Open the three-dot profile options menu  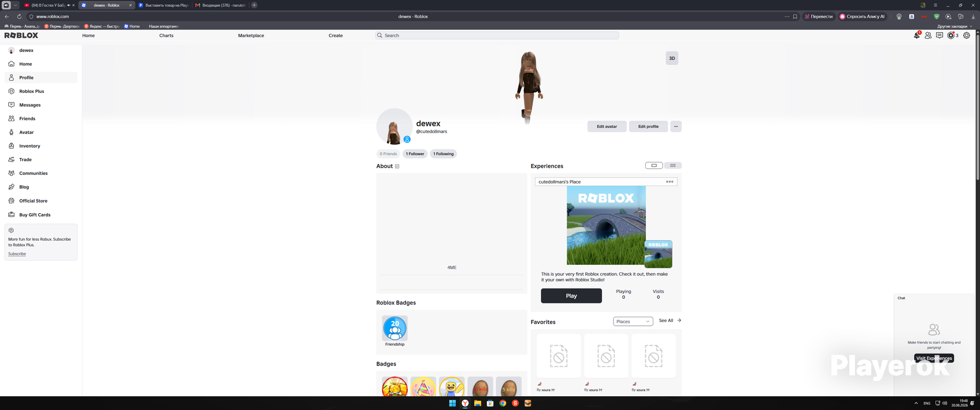coord(676,126)
